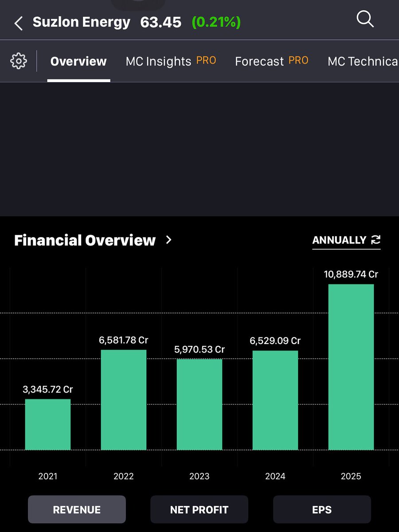
Task: Toggle the ANNUALLY period switch
Action: (x=346, y=240)
